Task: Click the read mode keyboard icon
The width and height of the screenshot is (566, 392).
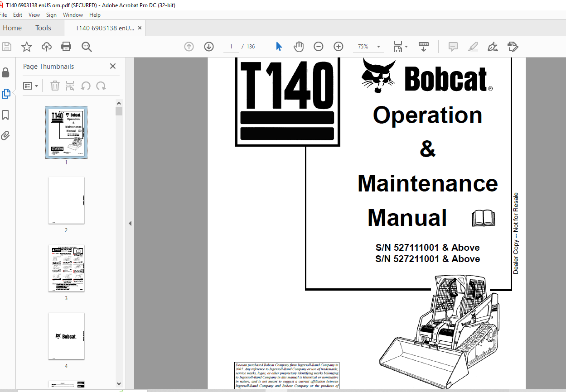Action: (x=423, y=47)
